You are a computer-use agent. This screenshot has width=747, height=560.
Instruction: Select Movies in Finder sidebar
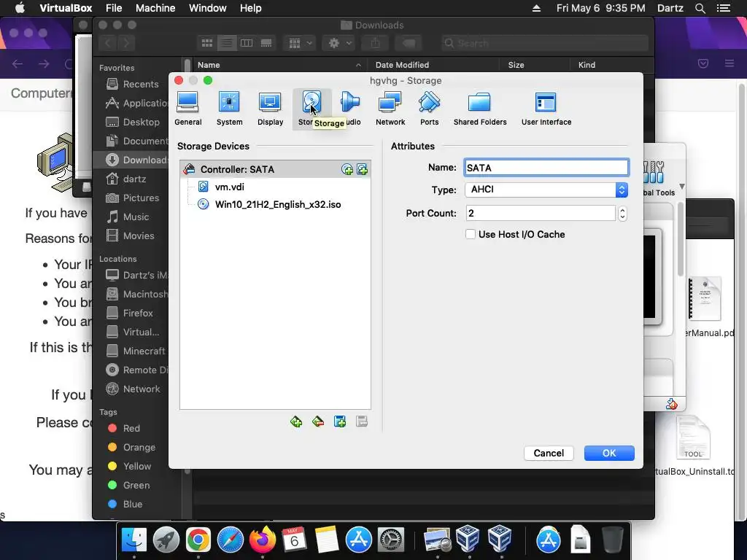(130, 236)
